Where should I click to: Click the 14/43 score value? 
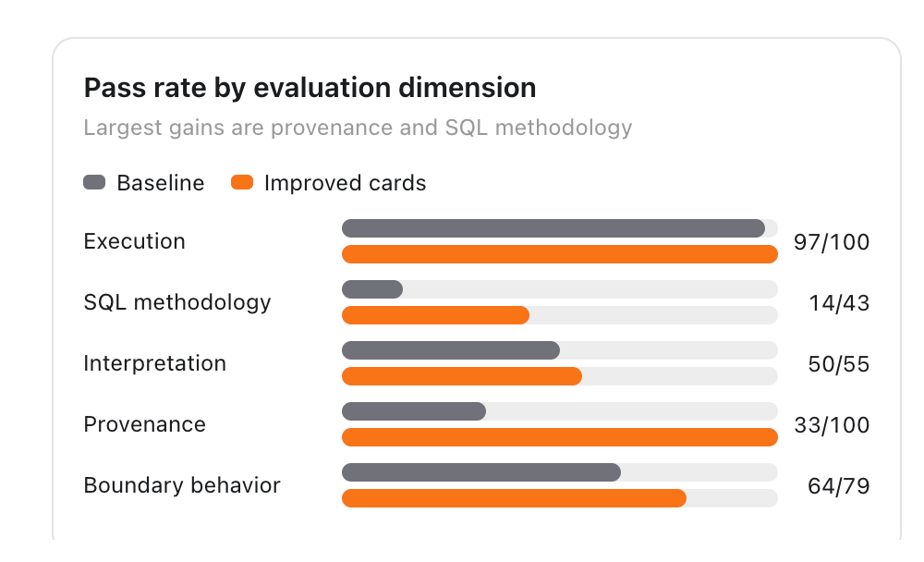[x=839, y=302]
